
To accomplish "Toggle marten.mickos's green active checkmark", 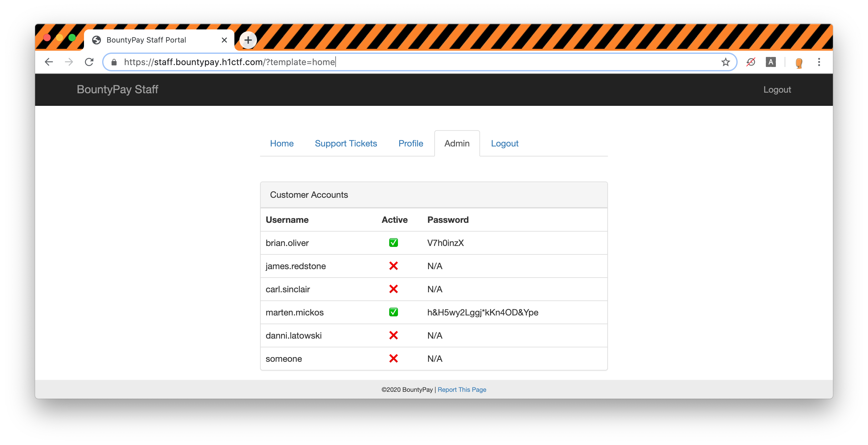I will pyautogui.click(x=394, y=312).
